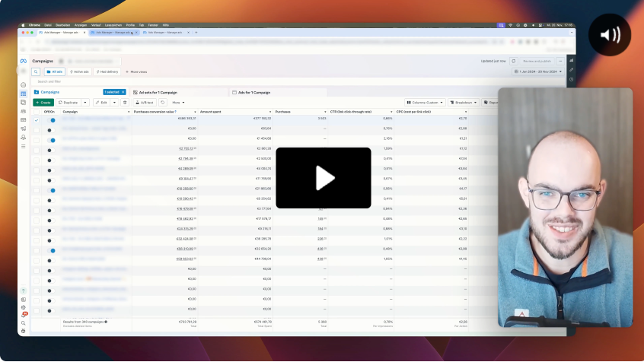Clear selection with X on 1 selected

[123, 92]
